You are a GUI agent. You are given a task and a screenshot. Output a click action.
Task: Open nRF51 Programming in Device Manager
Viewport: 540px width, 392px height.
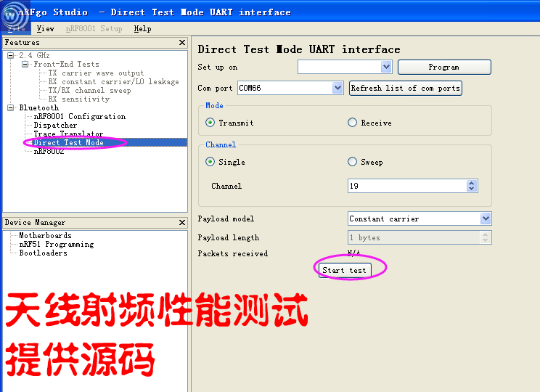click(x=57, y=244)
